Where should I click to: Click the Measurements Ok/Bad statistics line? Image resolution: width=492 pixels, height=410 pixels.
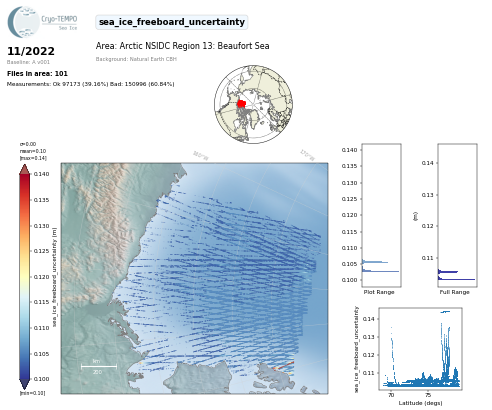tap(91, 84)
